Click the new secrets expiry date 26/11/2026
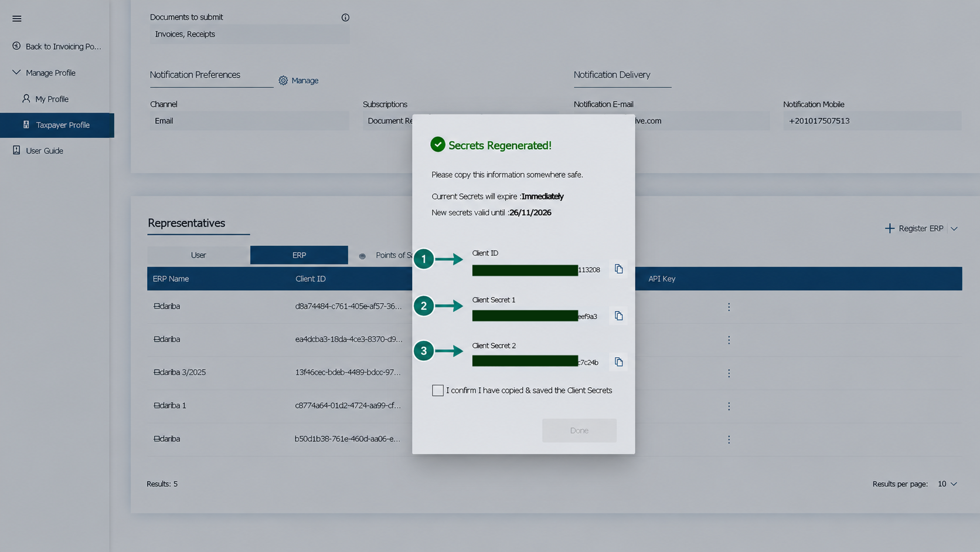Viewport: 980px width, 552px height. (x=530, y=213)
